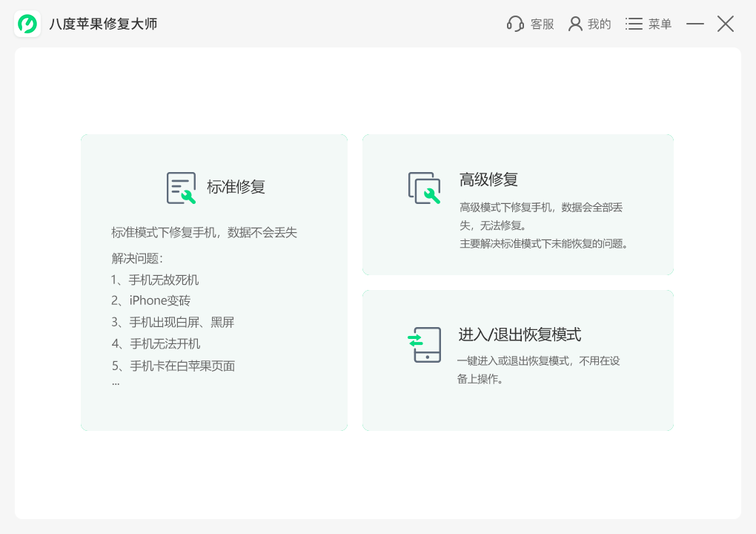Click the recovery mode phone arrows icon
Image resolution: width=756 pixels, height=534 pixels.
pyautogui.click(x=424, y=344)
